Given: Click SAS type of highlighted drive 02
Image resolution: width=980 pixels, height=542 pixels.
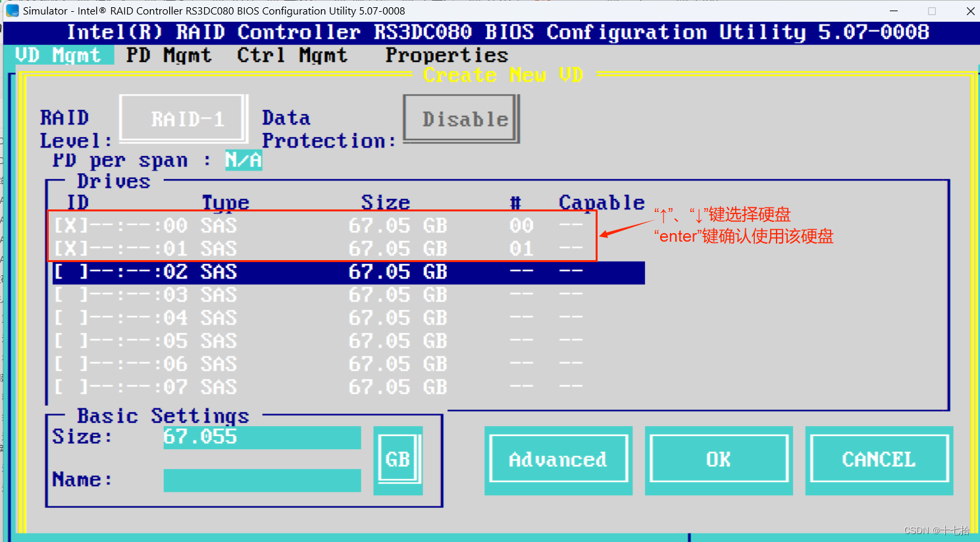Looking at the screenshot, I should click(219, 272).
